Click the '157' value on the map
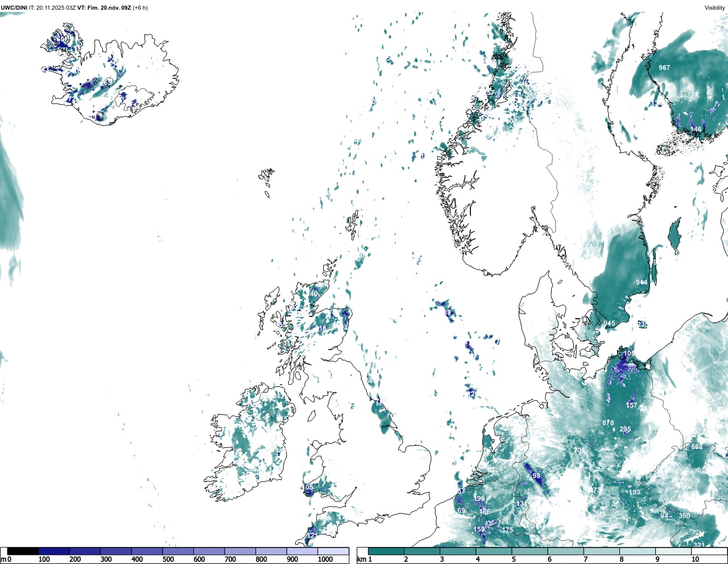Image resolution: width=728 pixels, height=564 pixels. (x=631, y=406)
